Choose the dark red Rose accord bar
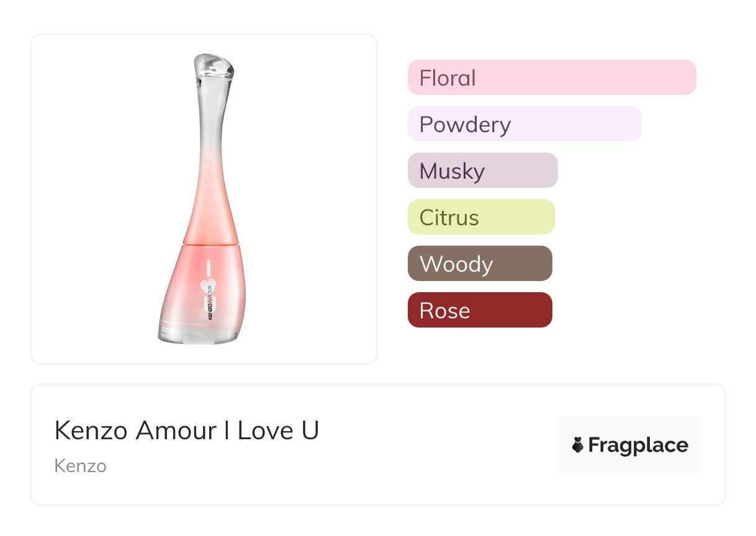Screen dimensions: 756x536 pyautogui.click(x=479, y=310)
